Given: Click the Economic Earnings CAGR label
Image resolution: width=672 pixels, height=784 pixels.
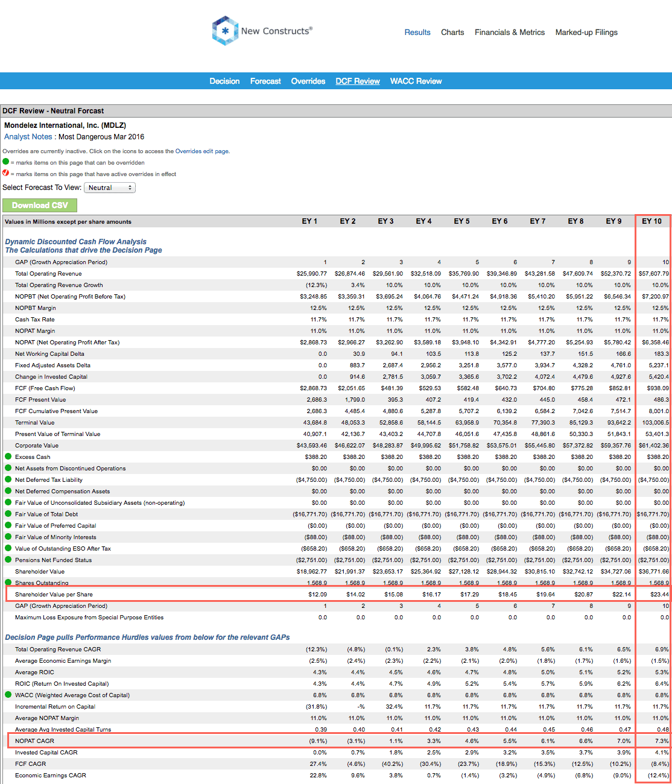Looking at the screenshot, I should [x=51, y=776].
